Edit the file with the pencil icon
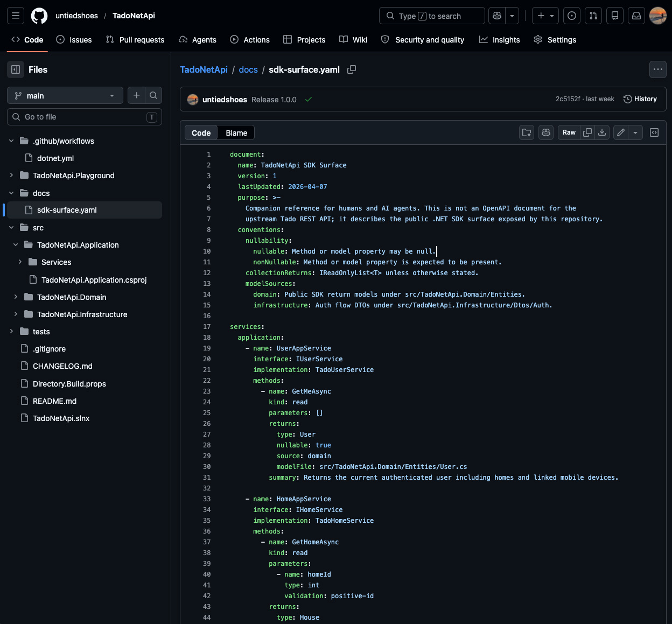Screen dimensions: 672x624 (621, 132)
